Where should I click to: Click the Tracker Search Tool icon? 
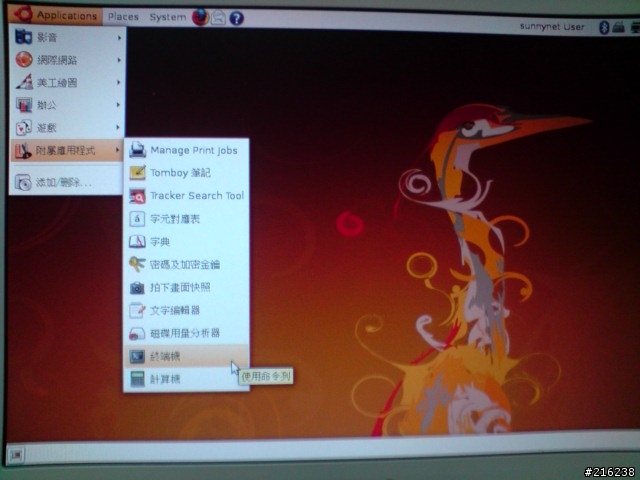point(137,196)
